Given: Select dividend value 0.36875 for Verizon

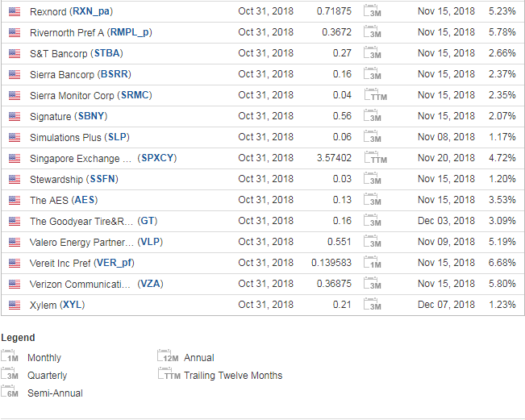Looking at the screenshot, I should 334,284.
